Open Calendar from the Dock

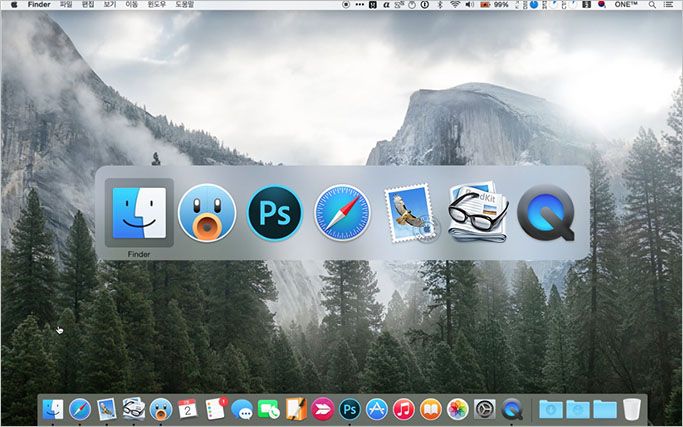tap(187, 409)
